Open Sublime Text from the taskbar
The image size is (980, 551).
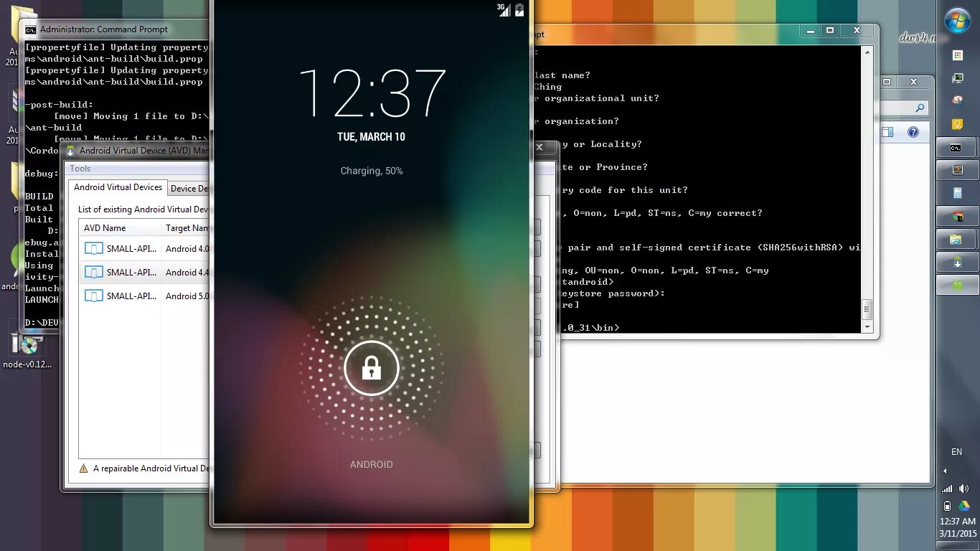[x=956, y=170]
